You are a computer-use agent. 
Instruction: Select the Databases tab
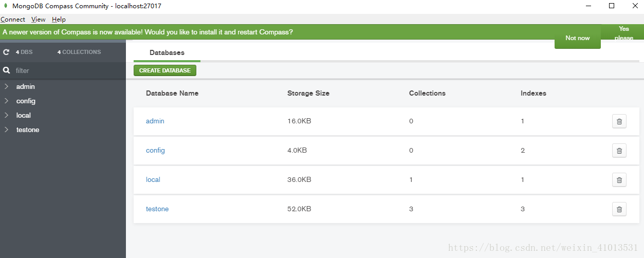[x=167, y=52]
